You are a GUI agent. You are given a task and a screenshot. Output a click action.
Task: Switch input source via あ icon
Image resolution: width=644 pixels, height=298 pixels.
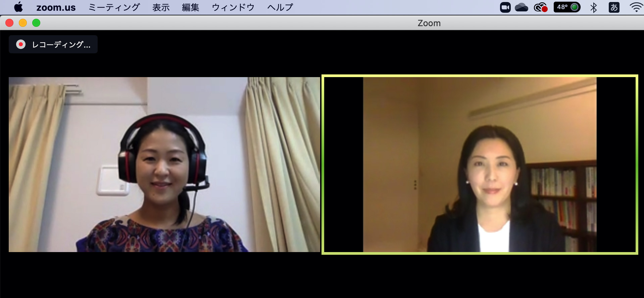pos(614,7)
